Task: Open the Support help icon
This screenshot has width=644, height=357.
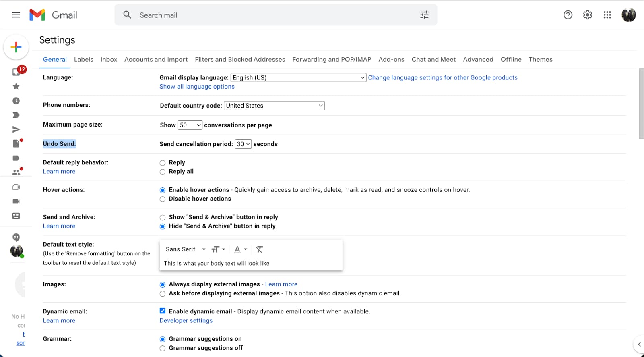Action: point(568,15)
